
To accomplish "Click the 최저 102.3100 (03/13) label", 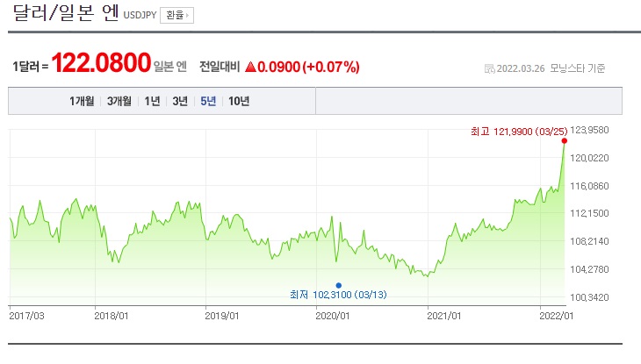I will tap(338, 295).
